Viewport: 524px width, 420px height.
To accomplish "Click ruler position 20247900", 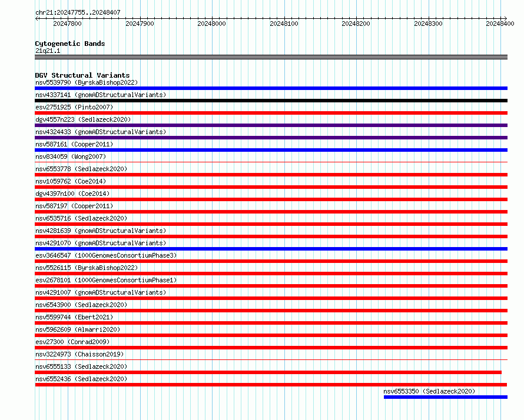I will coord(140,24).
